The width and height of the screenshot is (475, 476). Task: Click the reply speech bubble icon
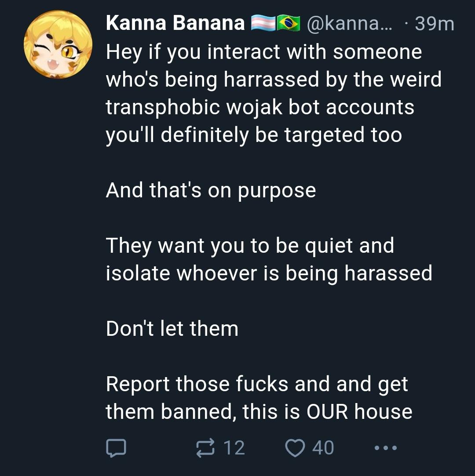coord(116,448)
